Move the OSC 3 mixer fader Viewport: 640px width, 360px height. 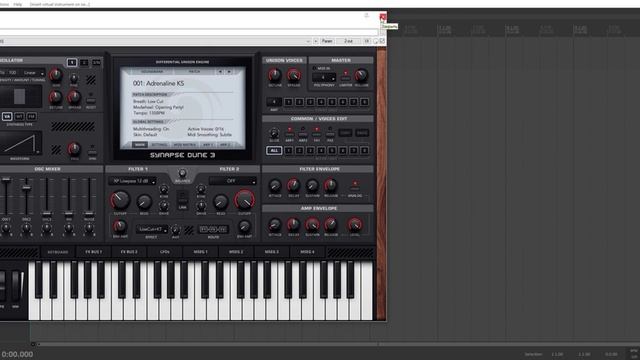pyautogui.click(x=47, y=213)
